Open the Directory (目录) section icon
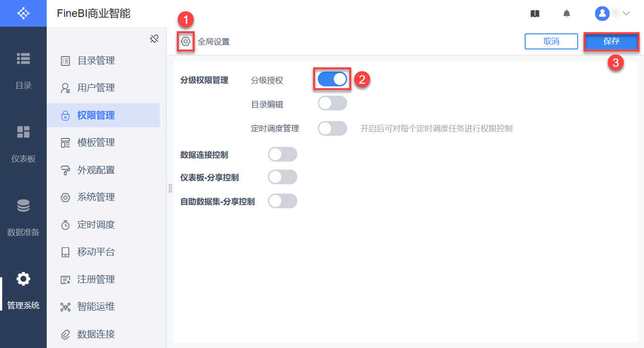This screenshot has width=644, height=348. [x=23, y=58]
